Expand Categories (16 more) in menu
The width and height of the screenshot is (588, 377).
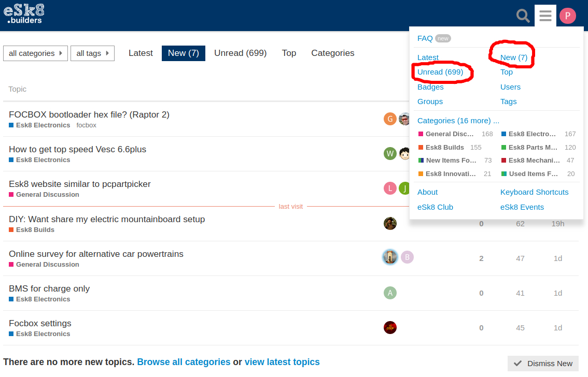[x=458, y=121]
